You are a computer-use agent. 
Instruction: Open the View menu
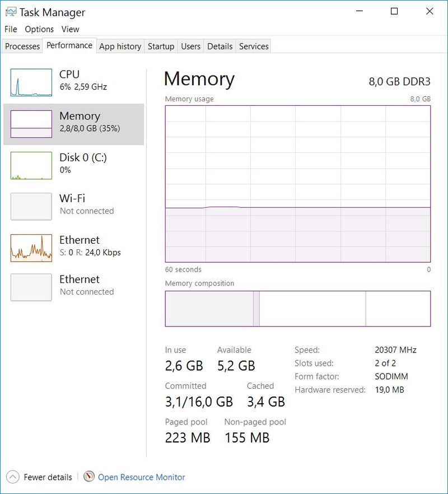(x=70, y=29)
